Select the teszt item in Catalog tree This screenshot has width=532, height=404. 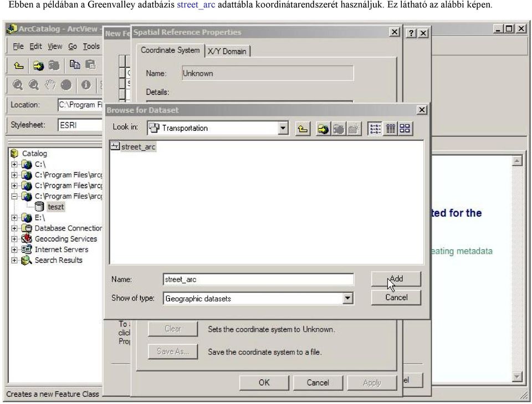point(55,207)
